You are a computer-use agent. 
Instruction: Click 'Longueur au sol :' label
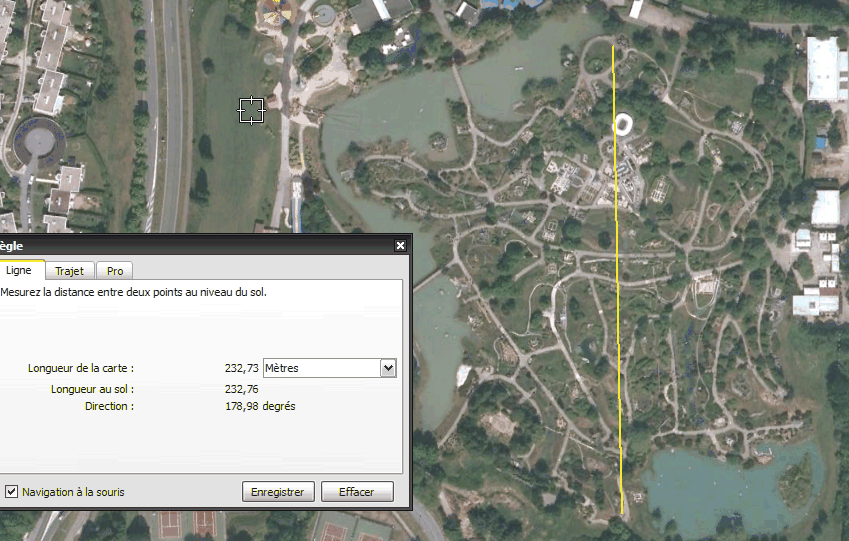coord(92,389)
